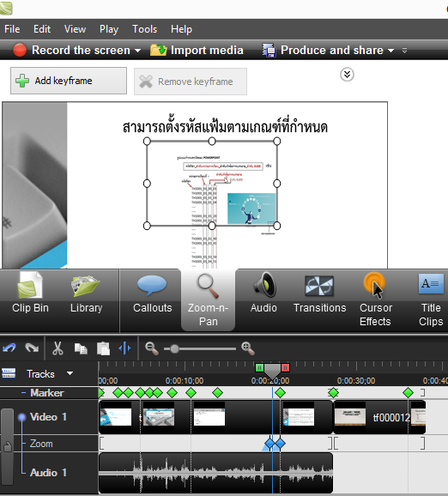Click the Add keyframe button
This screenshot has height=496, width=448.
pyautogui.click(x=69, y=81)
